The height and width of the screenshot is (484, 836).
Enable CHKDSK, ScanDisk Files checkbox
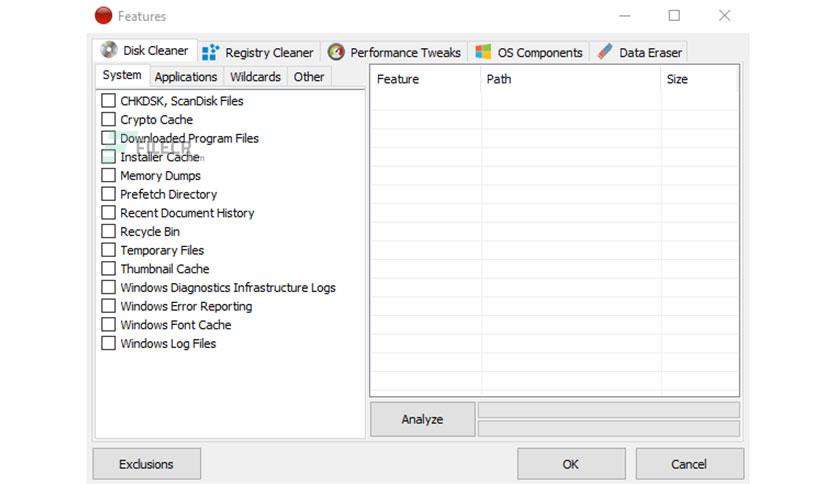[108, 100]
